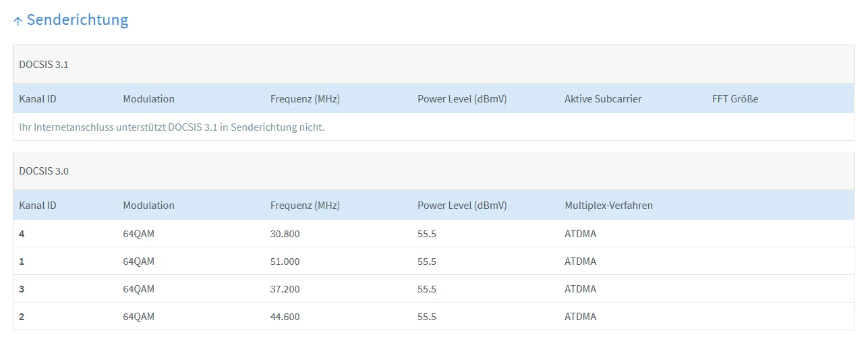
Task: Select the 30.800 frequency cell
Action: [x=285, y=234]
